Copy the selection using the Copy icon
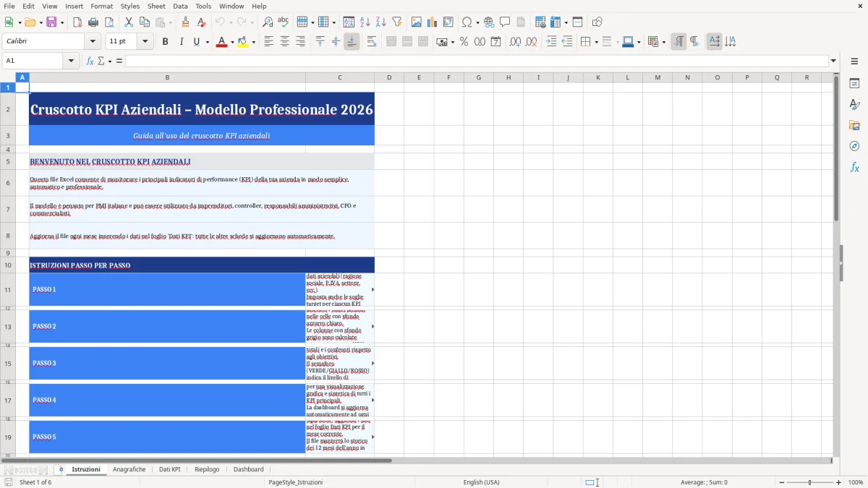 [x=144, y=22]
